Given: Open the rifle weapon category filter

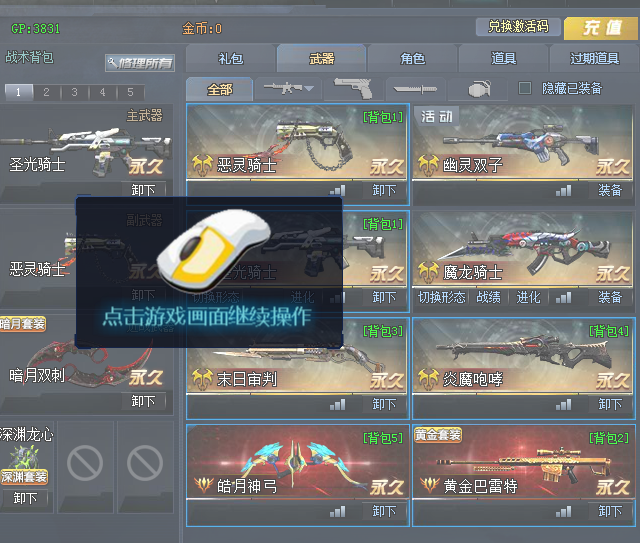Looking at the screenshot, I should 288,88.
